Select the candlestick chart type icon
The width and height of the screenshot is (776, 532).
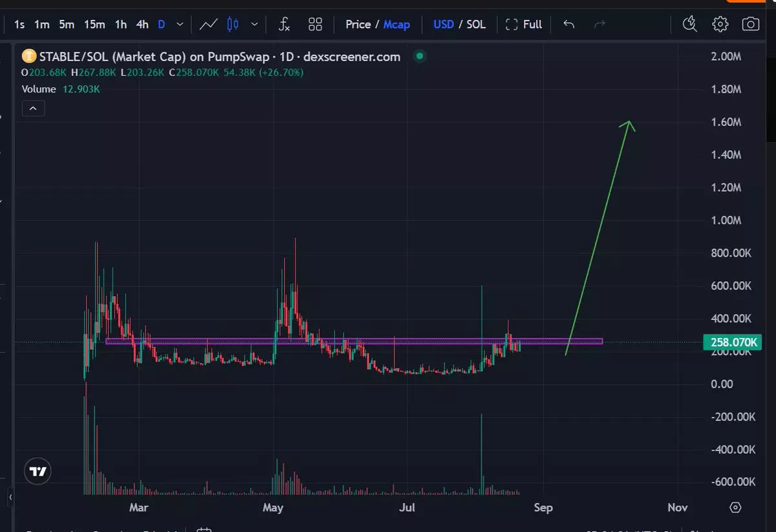[x=233, y=25]
